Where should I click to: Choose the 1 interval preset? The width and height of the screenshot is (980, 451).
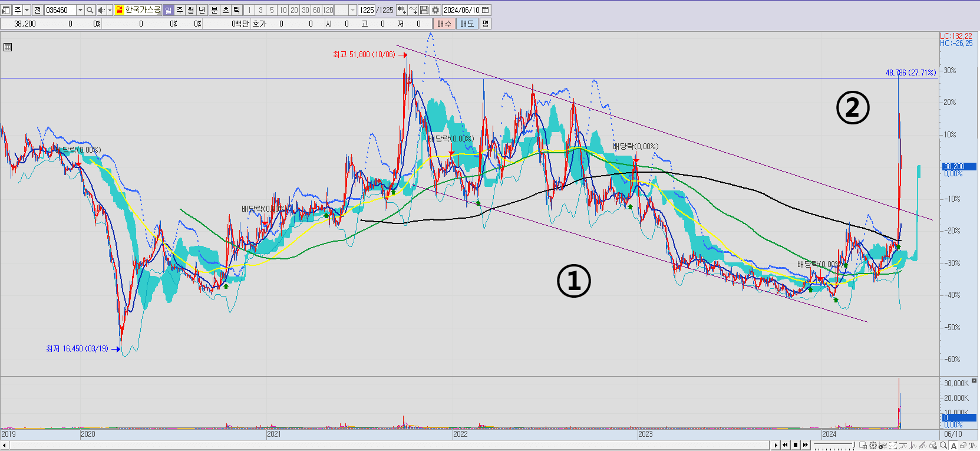pyautogui.click(x=249, y=10)
